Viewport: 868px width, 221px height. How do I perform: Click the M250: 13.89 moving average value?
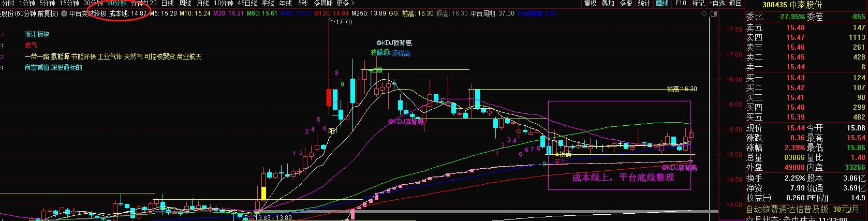[x=369, y=13]
